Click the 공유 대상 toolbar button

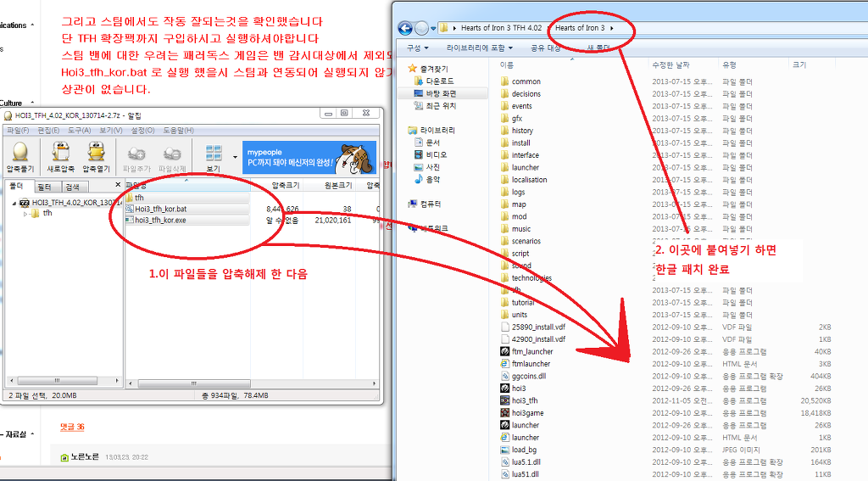[x=546, y=48]
